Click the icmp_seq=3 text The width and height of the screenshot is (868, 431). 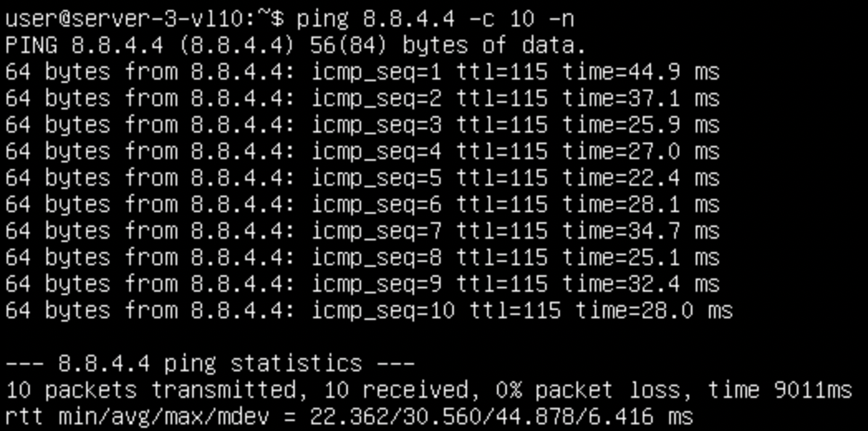pos(377,125)
